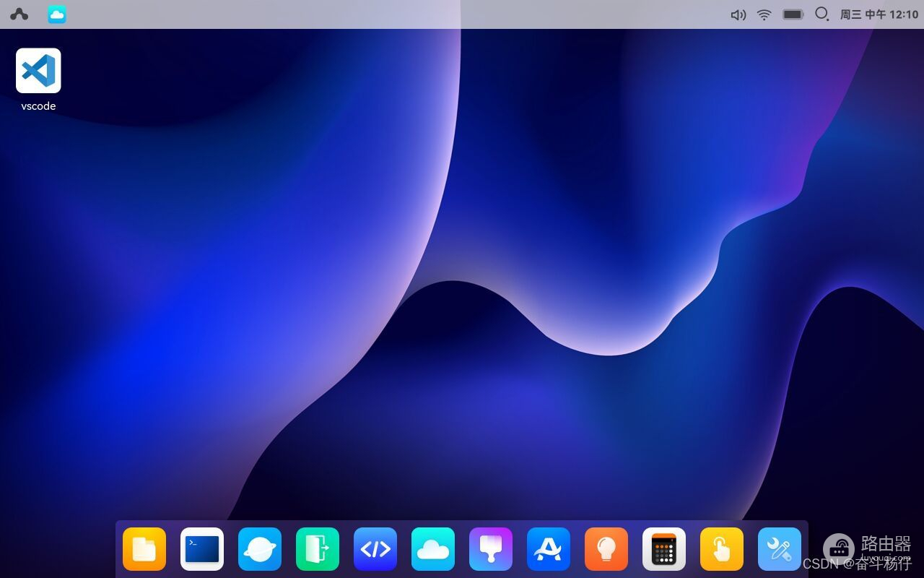Click the cloud app icon in top bar
924x578 pixels.
tap(57, 14)
